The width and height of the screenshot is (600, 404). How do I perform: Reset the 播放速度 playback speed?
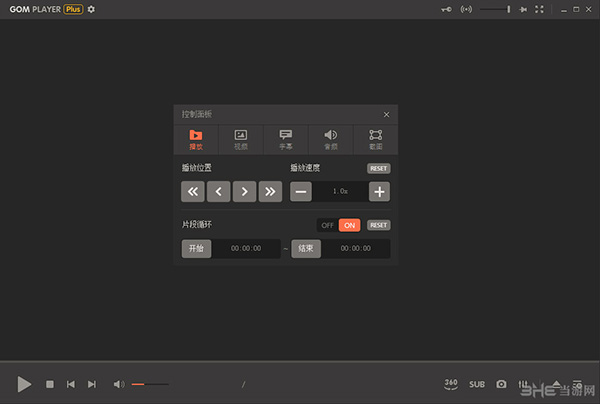coord(379,168)
